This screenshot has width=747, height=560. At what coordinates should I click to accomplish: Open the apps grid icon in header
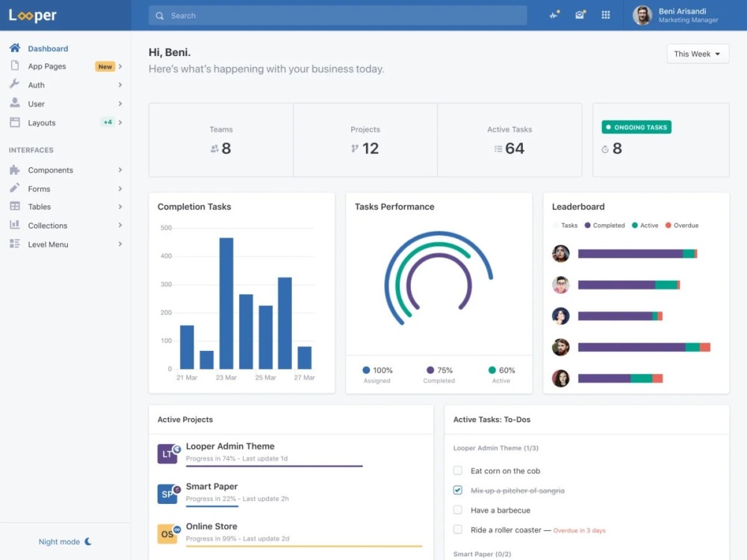[606, 15]
